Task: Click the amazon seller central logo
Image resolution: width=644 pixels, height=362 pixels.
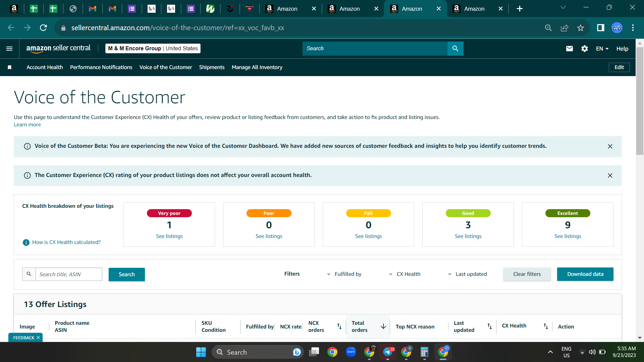Action: [x=58, y=49]
